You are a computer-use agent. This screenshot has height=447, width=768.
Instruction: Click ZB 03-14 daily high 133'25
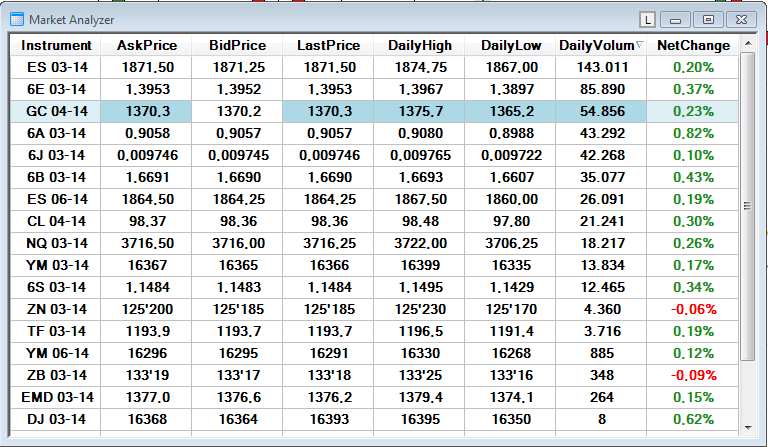[420, 376]
